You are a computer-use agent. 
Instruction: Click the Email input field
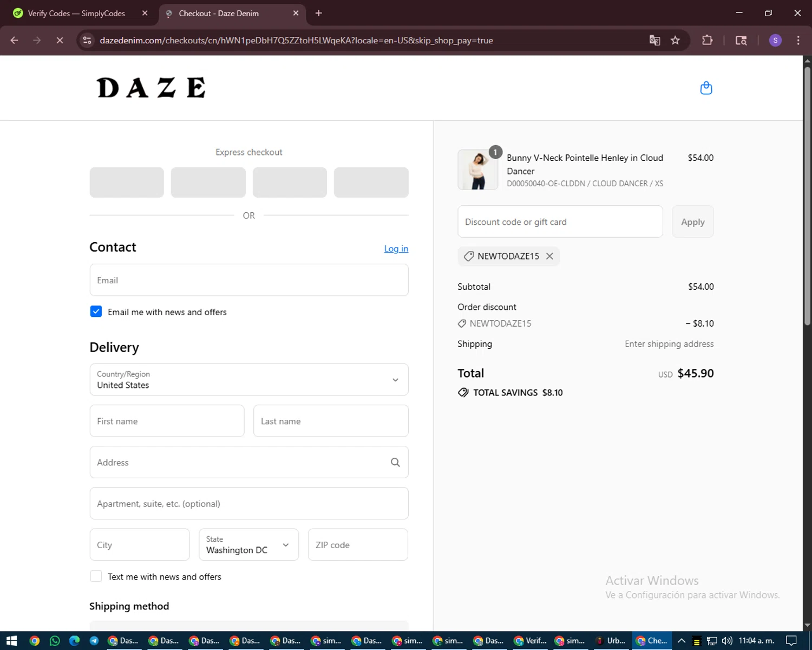[x=249, y=280]
